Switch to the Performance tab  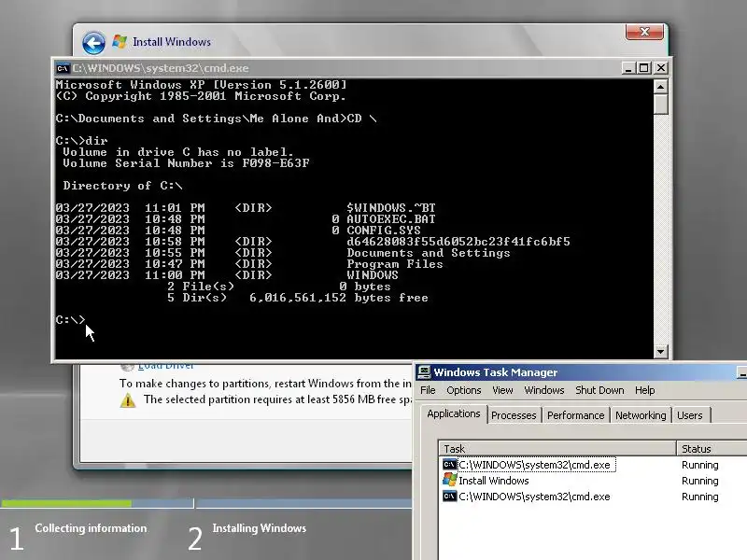(575, 415)
